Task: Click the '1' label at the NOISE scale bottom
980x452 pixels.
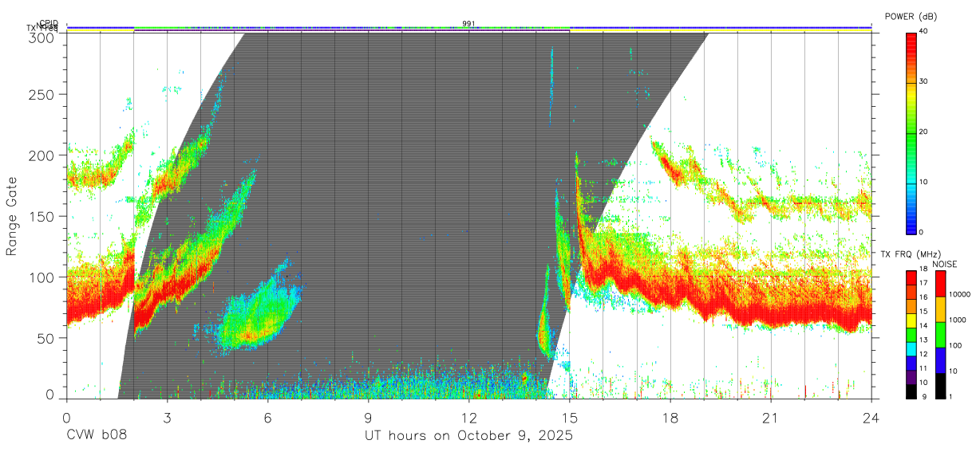Action: [x=951, y=397]
